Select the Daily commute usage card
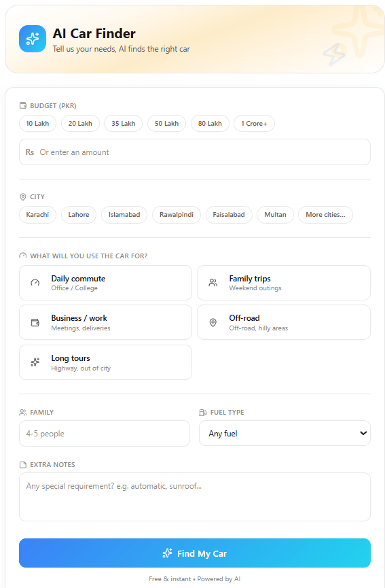 coord(106,283)
